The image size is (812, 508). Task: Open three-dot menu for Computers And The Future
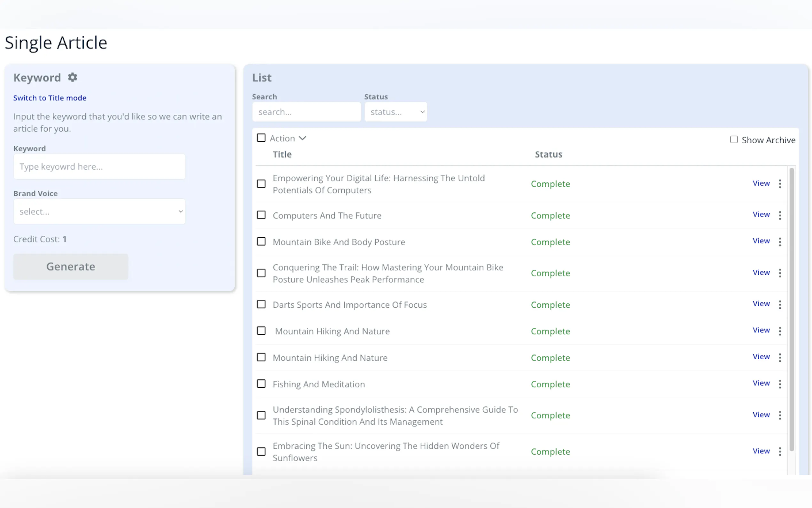click(779, 215)
